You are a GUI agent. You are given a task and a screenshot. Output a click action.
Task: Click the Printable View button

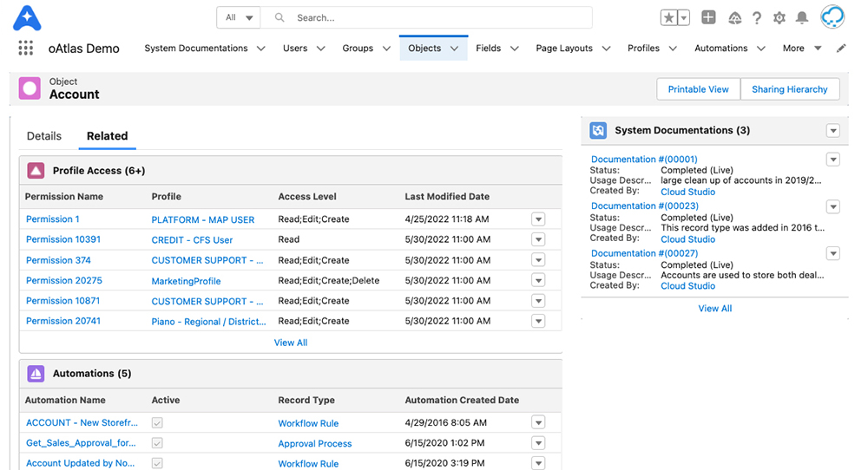[x=698, y=89]
